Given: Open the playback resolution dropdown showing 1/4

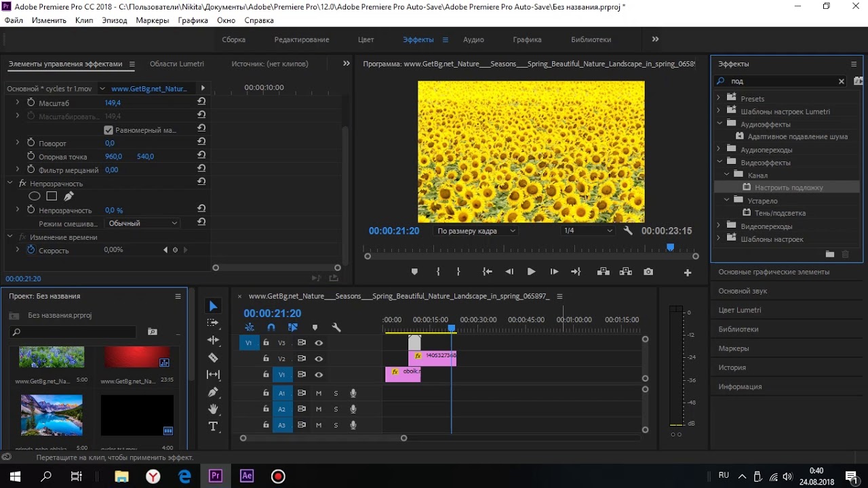Looking at the screenshot, I should pos(587,230).
